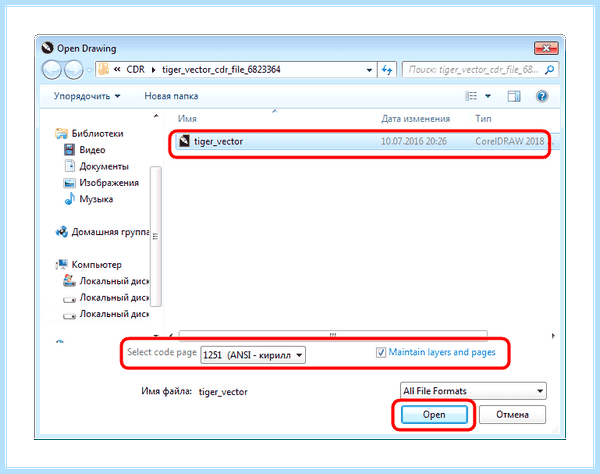Click the magnifier search icon

click(549, 70)
